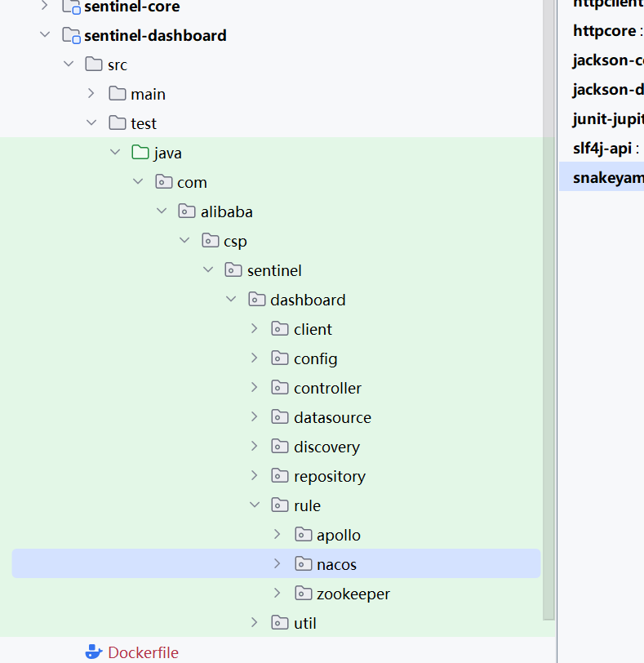This screenshot has height=663, width=644.
Task: Expand the zookeeper package chevron
Action: click(x=278, y=594)
